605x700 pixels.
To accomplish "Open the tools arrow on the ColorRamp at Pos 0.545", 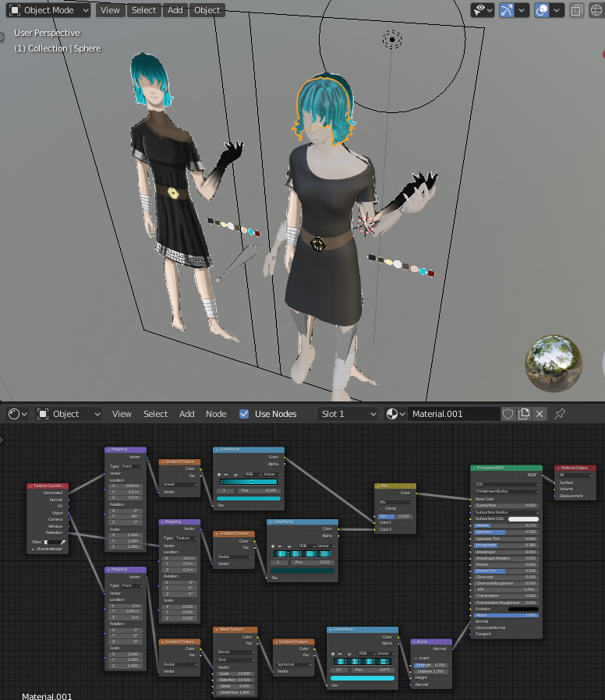I will tap(235, 475).
